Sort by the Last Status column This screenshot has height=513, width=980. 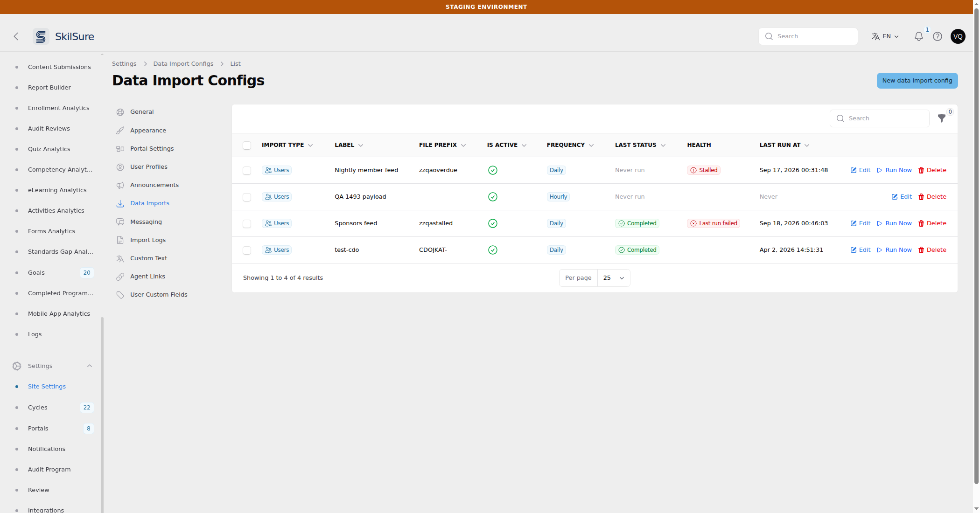tap(640, 145)
